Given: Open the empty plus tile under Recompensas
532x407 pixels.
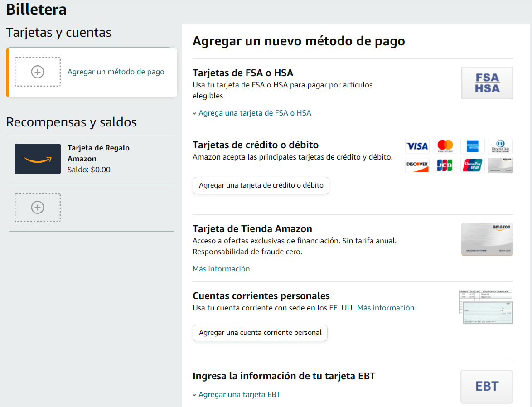Looking at the screenshot, I should pyautogui.click(x=38, y=207).
